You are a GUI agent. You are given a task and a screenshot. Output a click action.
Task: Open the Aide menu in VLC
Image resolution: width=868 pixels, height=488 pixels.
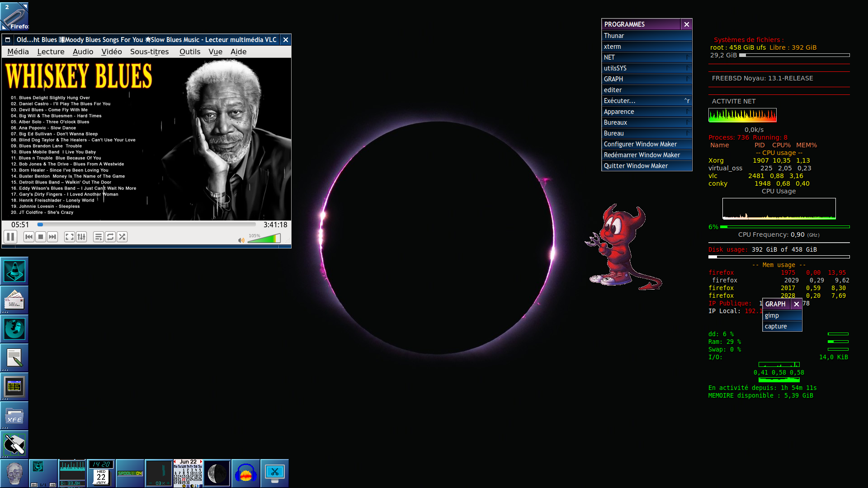[x=239, y=52]
